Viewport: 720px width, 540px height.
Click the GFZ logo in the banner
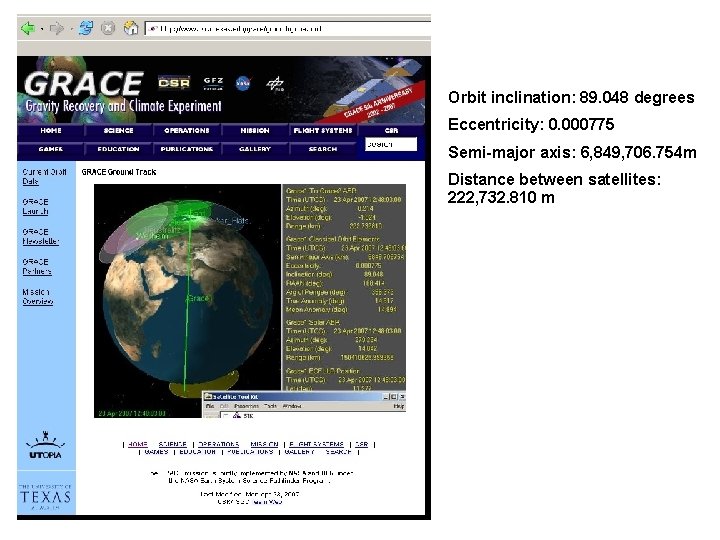214,83
